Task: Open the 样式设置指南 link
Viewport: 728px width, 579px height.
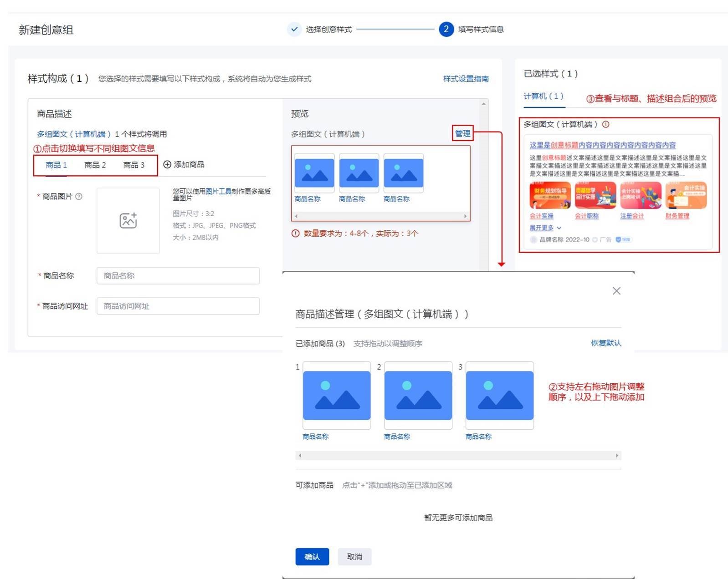Action: click(x=466, y=79)
